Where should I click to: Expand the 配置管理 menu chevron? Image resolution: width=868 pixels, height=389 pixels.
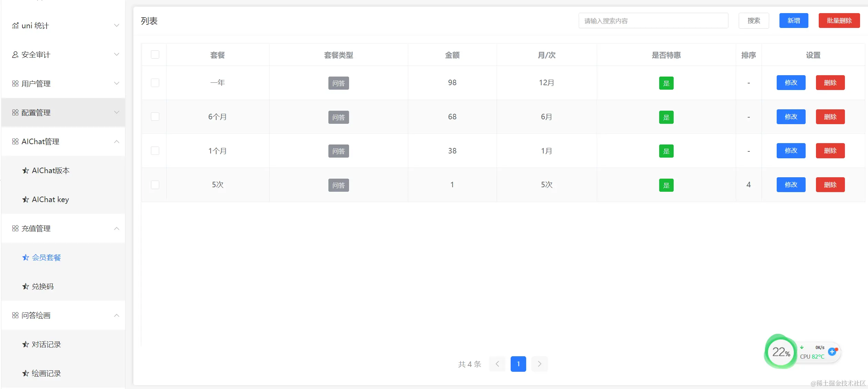pyautogui.click(x=116, y=113)
